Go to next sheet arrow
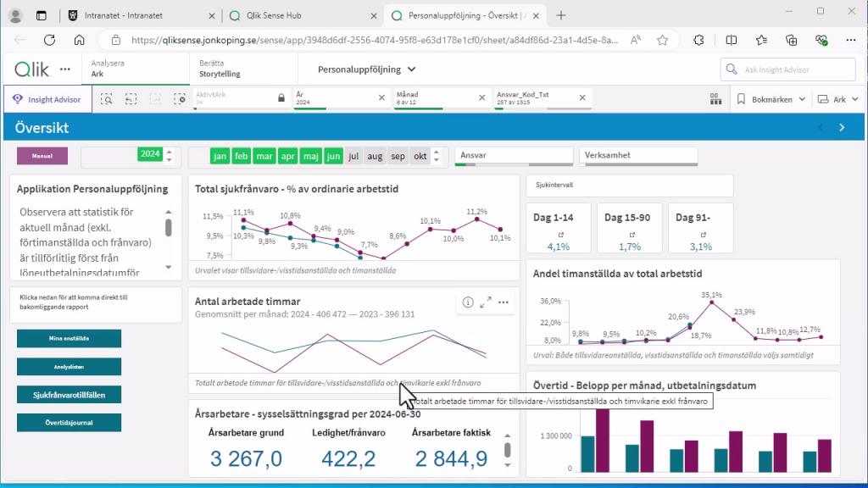This screenshot has height=488, width=868. click(842, 128)
